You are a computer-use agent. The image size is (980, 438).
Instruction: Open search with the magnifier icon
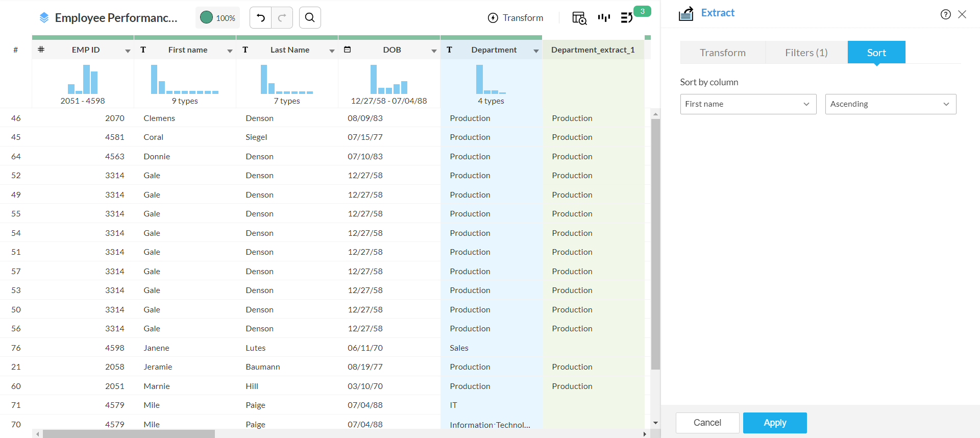[310, 18]
